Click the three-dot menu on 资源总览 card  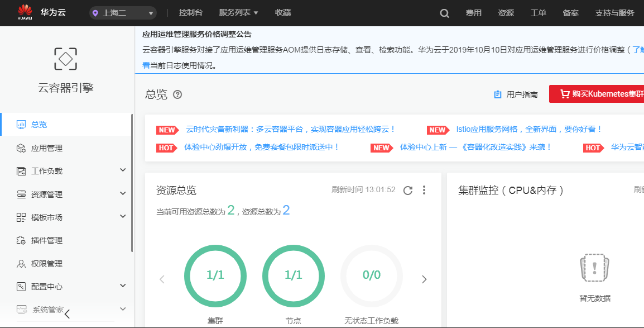click(424, 190)
